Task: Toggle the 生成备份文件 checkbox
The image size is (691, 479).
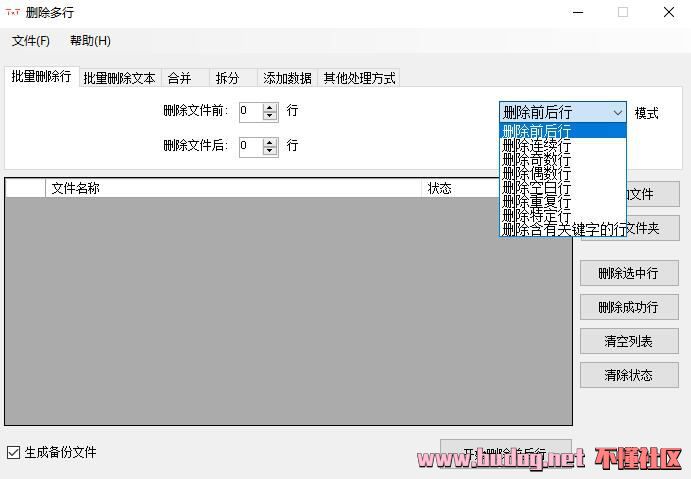Action: (x=13, y=453)
